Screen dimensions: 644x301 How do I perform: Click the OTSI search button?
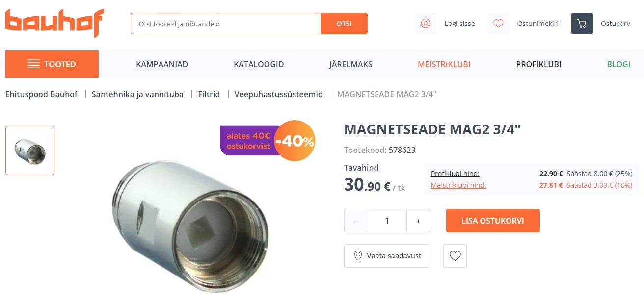pyautogui.click(x=344, y=24)
